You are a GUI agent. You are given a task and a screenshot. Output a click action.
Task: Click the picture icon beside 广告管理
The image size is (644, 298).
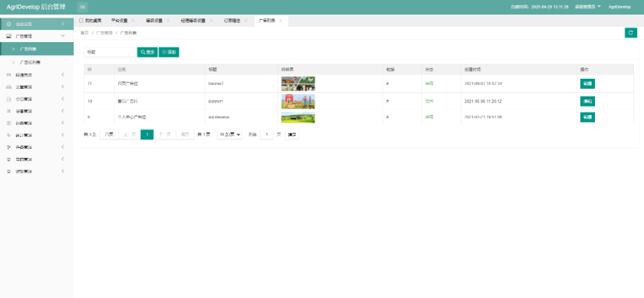coord(9,36)
